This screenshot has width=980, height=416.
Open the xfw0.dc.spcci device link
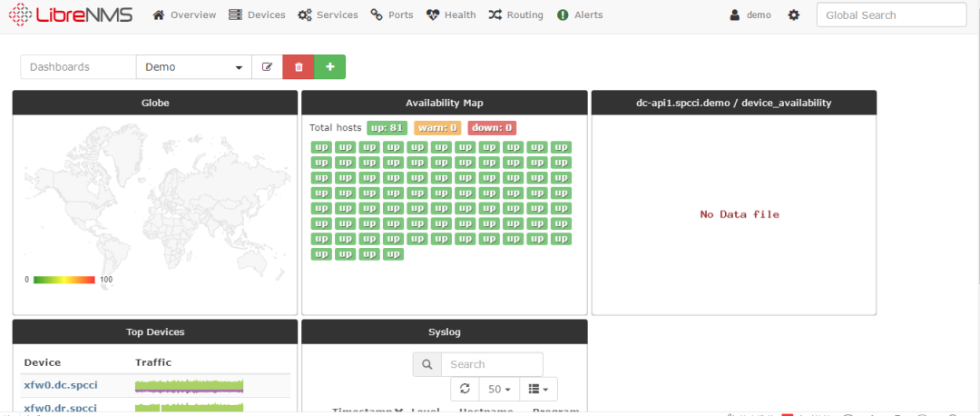[x=61, y=385]
